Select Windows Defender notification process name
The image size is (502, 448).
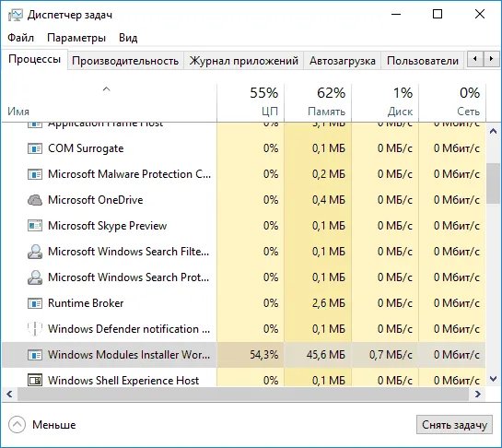[129, 329]
